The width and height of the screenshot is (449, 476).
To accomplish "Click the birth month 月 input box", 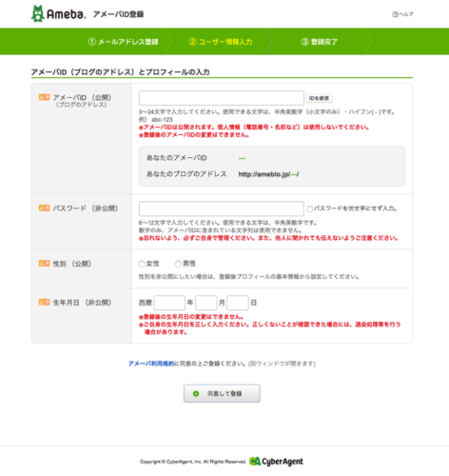I will 206,303.
